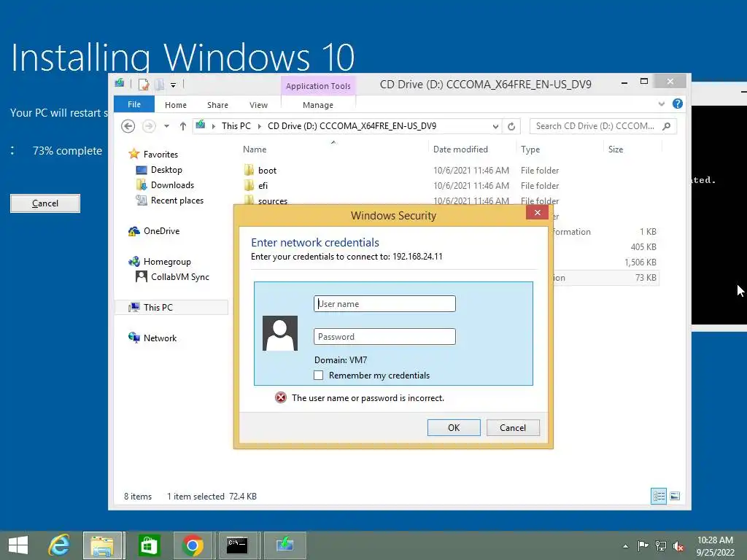Open Command Prompt taskbar icon
This screenshot has height=560, width=747.
[x=237, y=545]
